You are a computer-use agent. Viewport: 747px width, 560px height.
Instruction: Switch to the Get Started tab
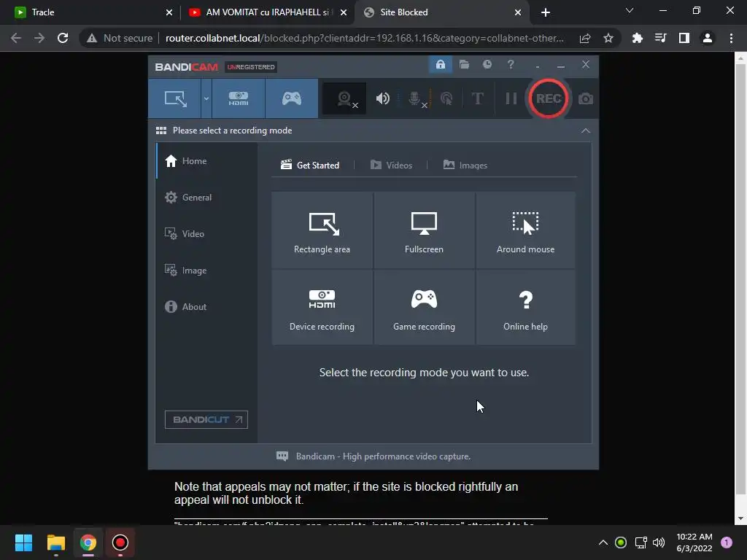tap(310, 166)
